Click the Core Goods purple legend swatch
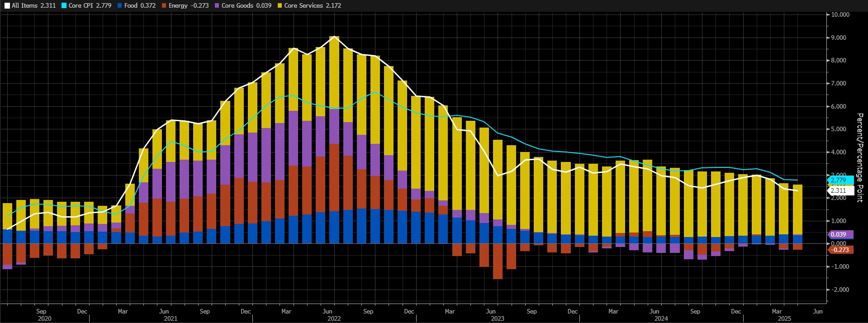 click(x=217, y=6)
